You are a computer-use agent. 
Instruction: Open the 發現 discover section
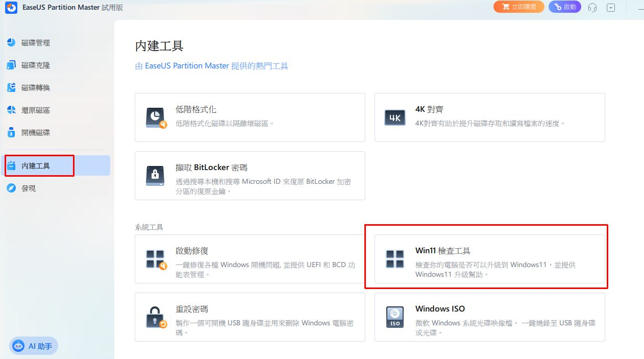point(29,188)
